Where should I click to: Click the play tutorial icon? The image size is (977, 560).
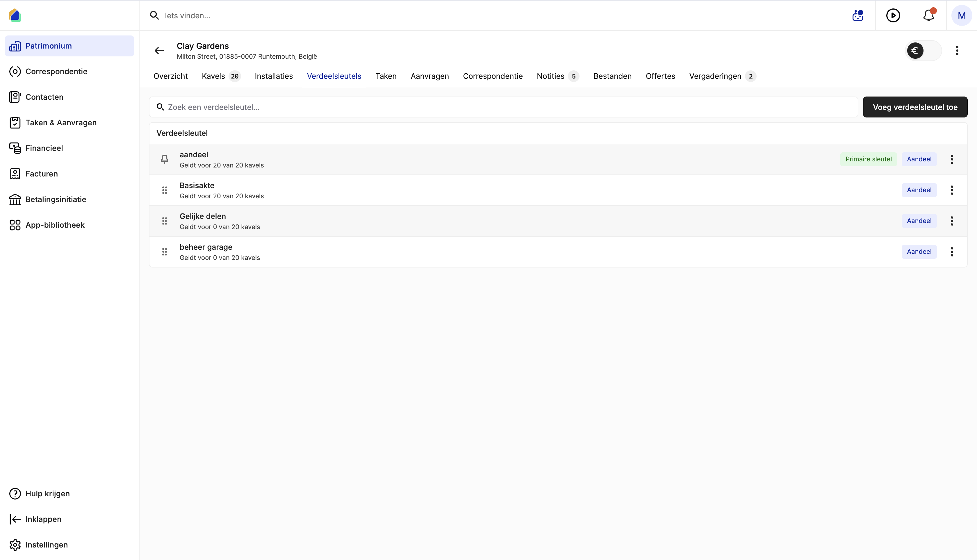[893, 15]
